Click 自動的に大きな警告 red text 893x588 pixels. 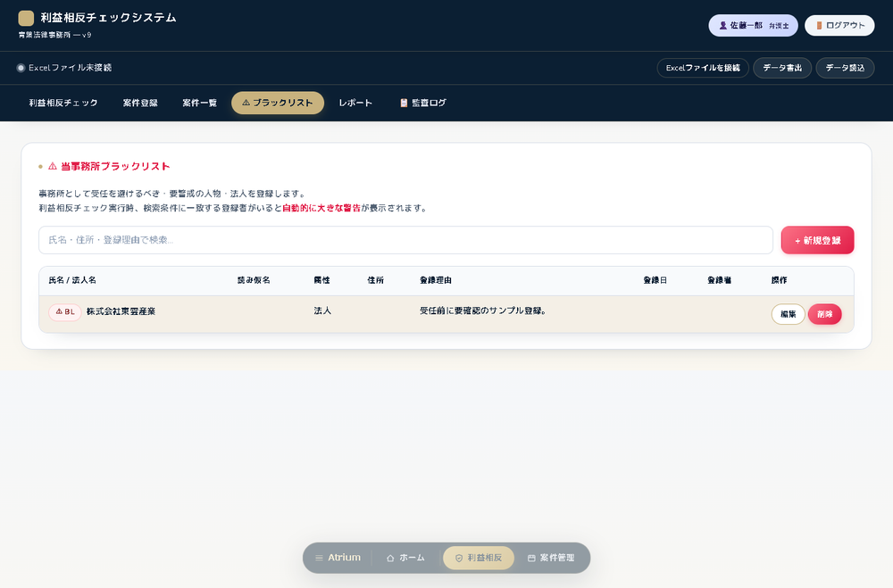click(x=321, y=208)
